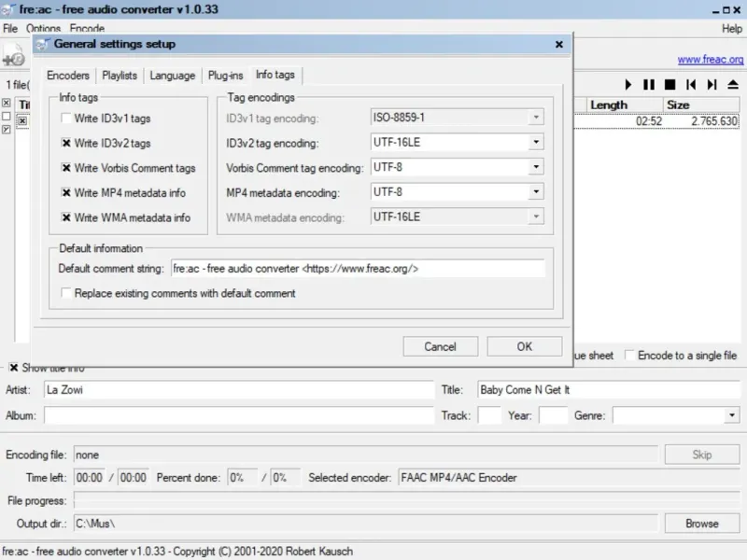Switch to the Encoders tab
747x560 pixels.
coord(67,76)
